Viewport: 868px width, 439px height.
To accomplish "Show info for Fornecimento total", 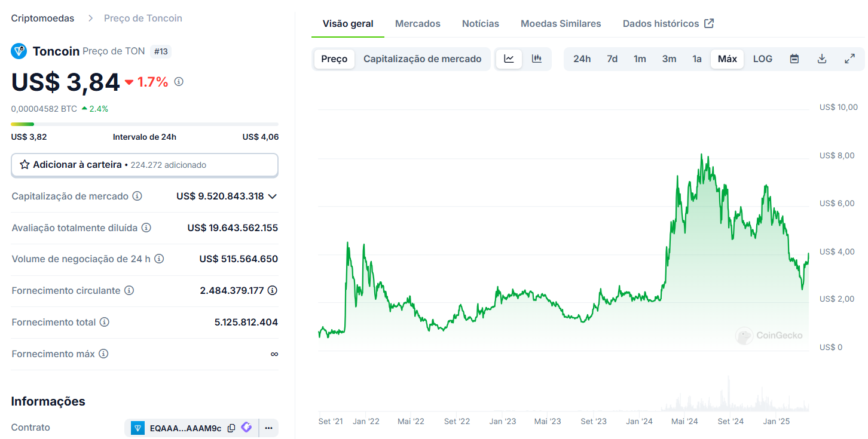I will [105, 322].
